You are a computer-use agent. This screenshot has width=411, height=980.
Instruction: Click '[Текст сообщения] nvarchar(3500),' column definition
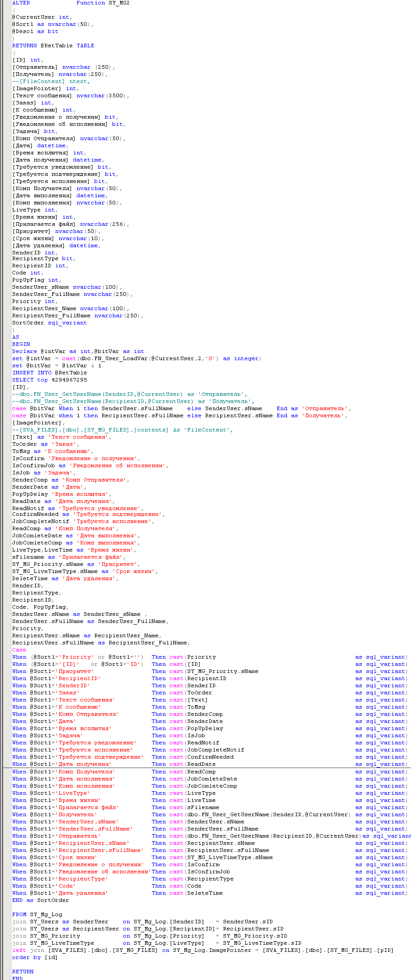click(71, 96)
